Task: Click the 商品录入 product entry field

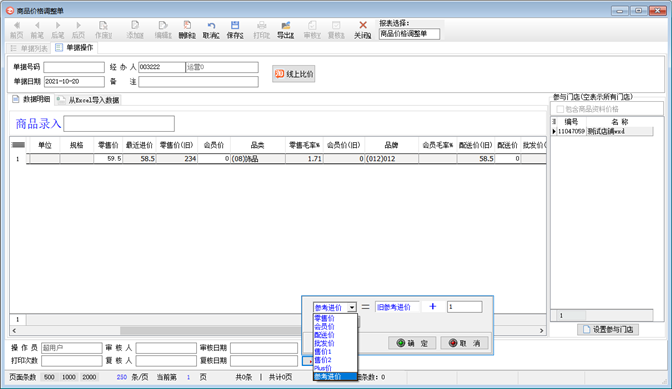Action: (119, 123)
